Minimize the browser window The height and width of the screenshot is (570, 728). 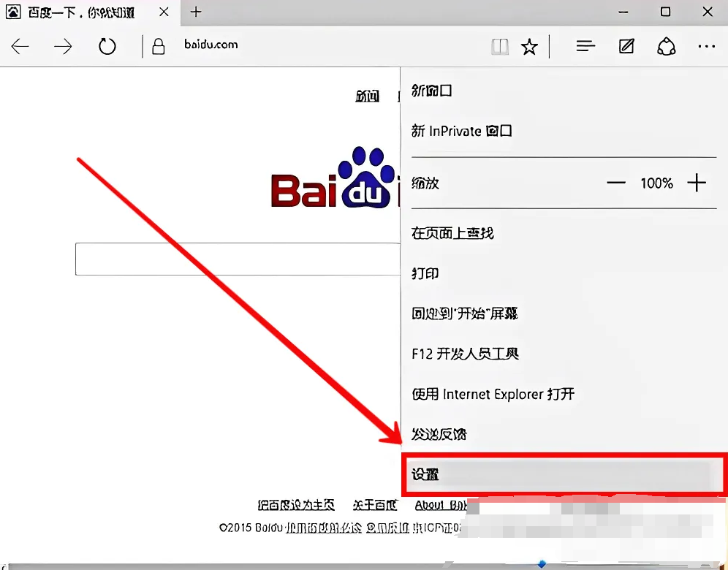[623, 12]
